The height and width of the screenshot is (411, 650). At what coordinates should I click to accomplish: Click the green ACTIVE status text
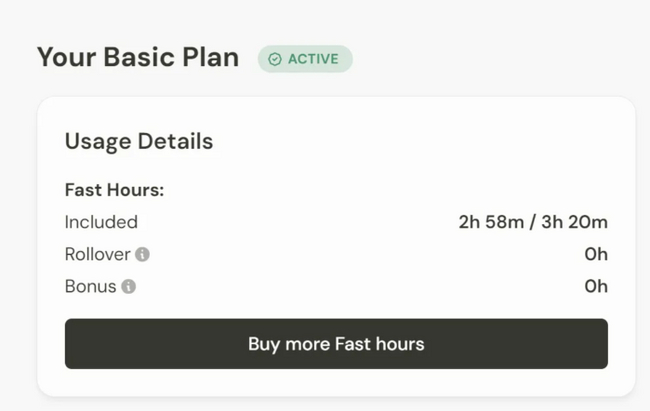(x=313, y=59)
